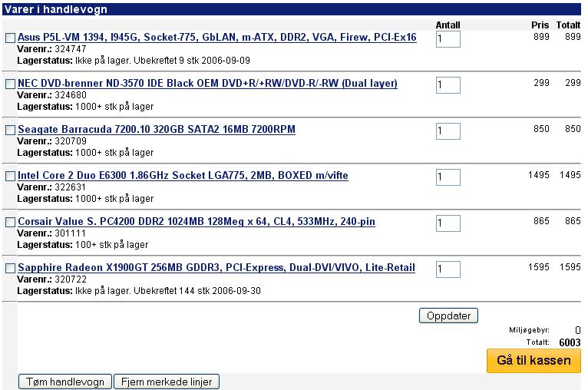Click the Pris column header

click(x=540, y=25)
